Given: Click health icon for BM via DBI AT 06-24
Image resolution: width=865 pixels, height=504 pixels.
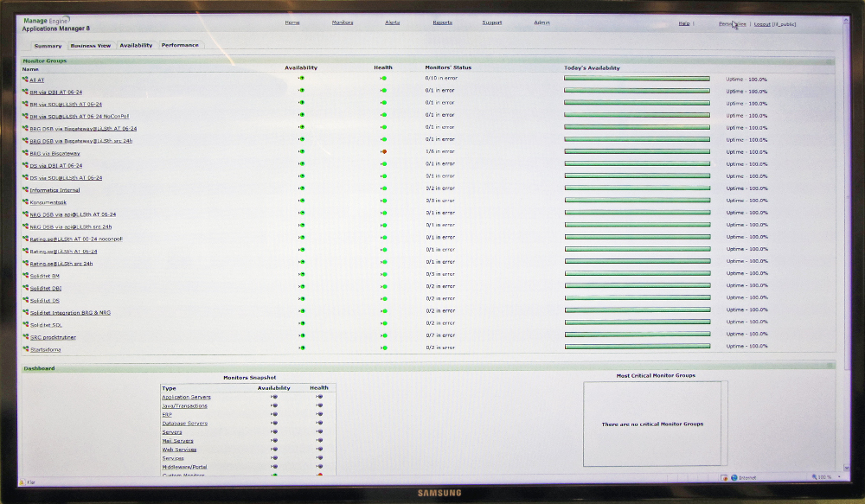Looking at the screenshot, I should 383,91.
